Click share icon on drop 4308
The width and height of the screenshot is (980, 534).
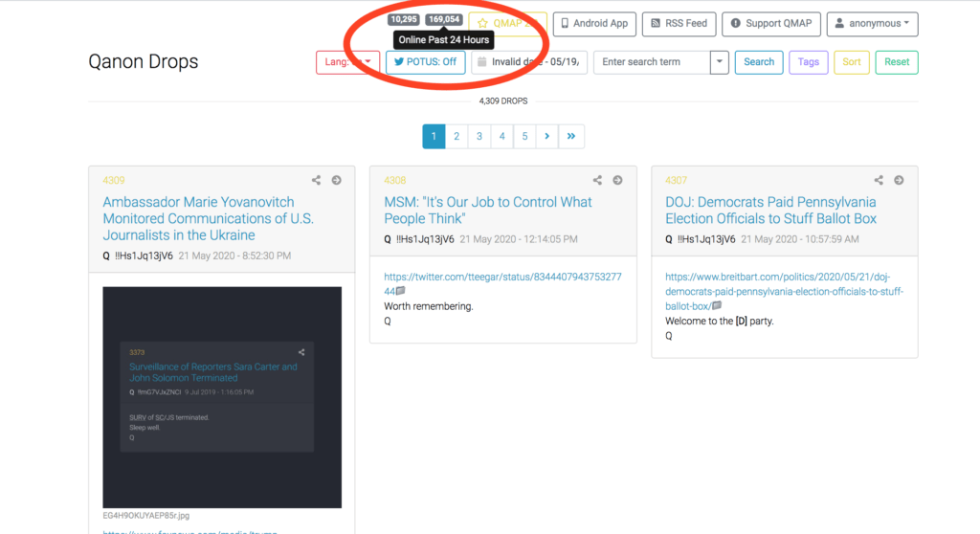tap(597, 180)
